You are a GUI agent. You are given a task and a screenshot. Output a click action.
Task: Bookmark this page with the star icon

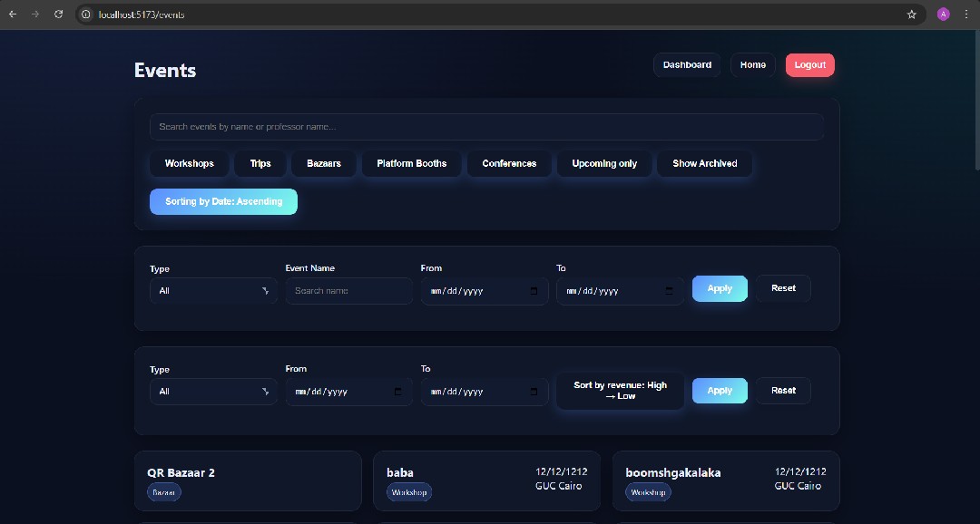(x=911, y=15)
